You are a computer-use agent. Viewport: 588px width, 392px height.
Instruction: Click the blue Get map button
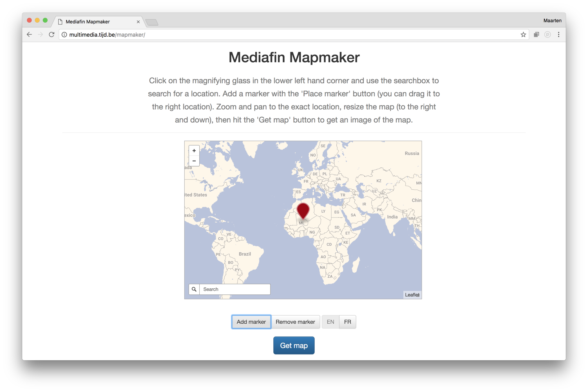[x=294, y=346]
